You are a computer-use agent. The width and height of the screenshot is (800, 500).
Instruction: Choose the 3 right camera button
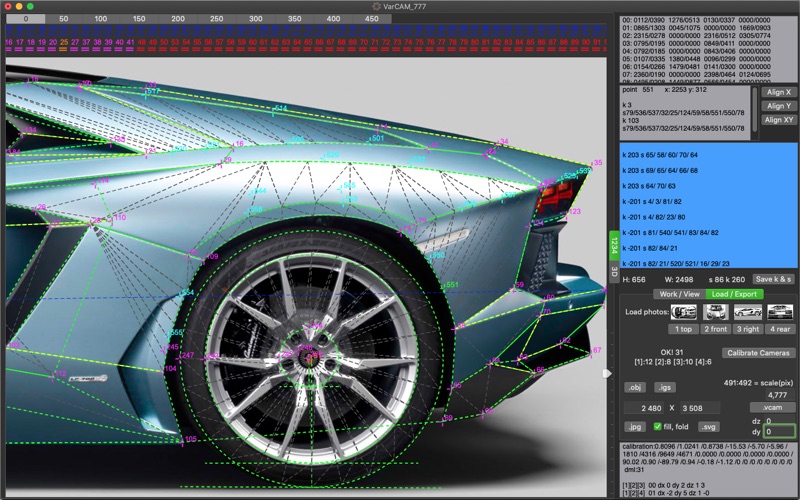pyautogui.click(x=747, y=330)
